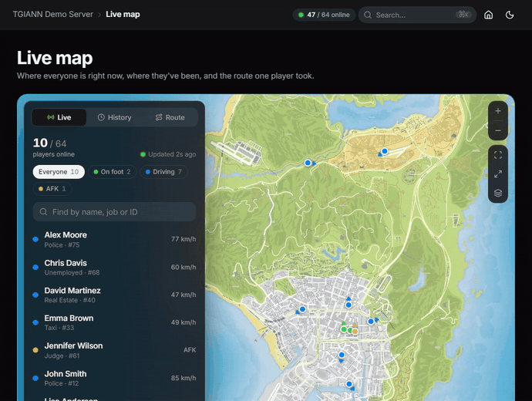Click player marker on airstrip in desert
This screenshot has width=532, height=401.
point(385,151)
